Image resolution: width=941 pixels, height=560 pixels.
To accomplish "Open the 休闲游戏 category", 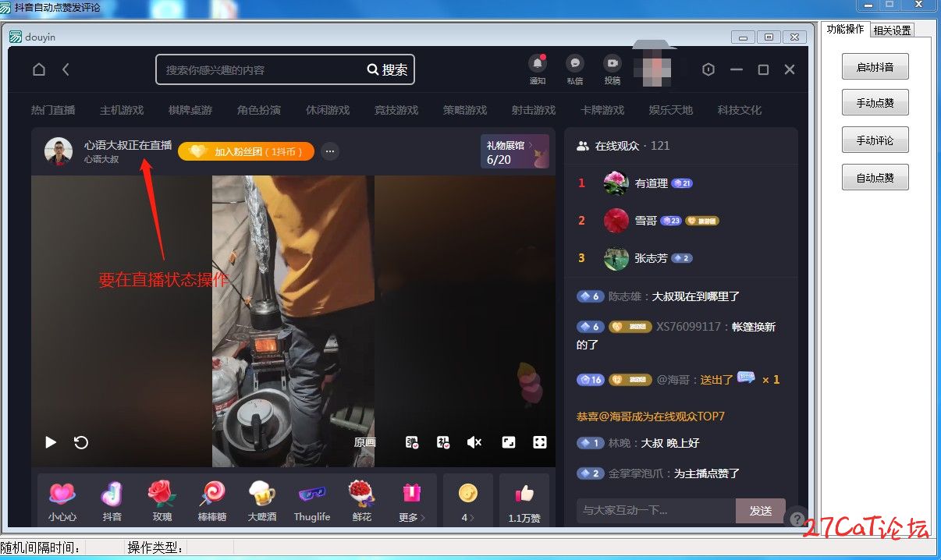I will (328, 110).
